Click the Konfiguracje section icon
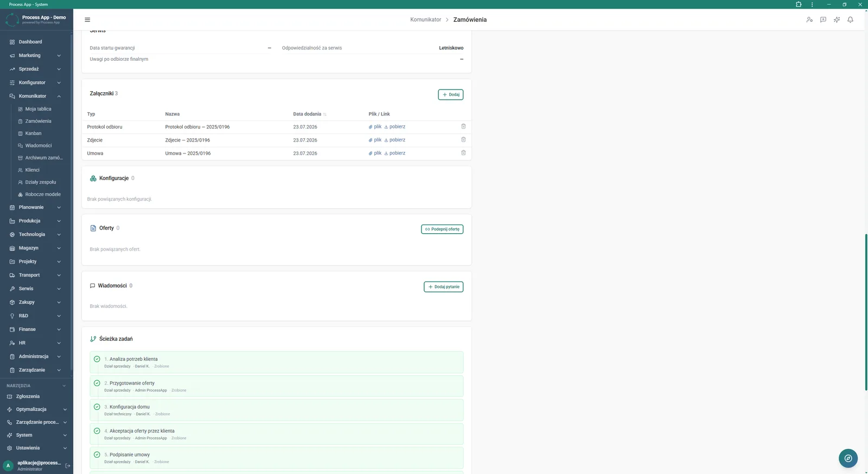The image size is (868, 474). (x=93, y=178)
